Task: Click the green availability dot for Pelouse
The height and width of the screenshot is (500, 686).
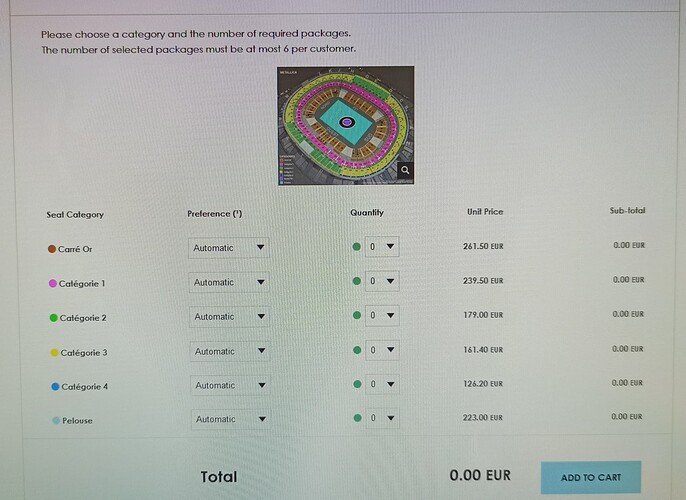Action: point(357,418)
